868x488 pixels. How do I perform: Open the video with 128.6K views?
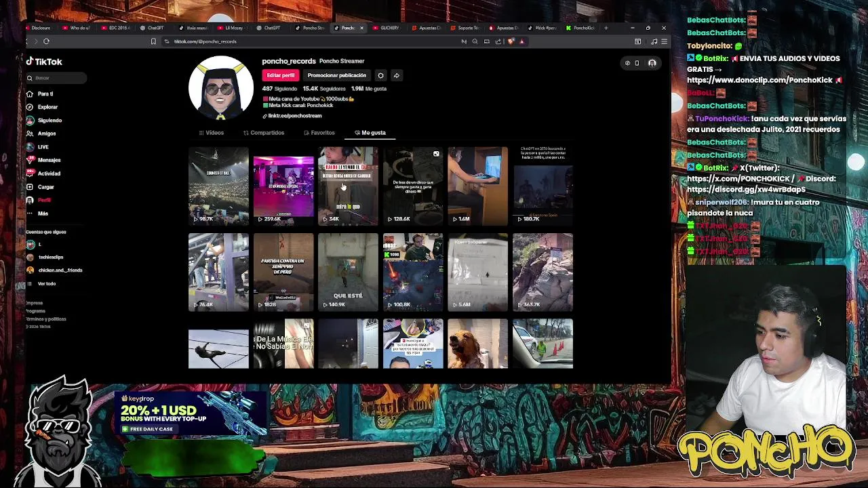click(x=413, y=186)
